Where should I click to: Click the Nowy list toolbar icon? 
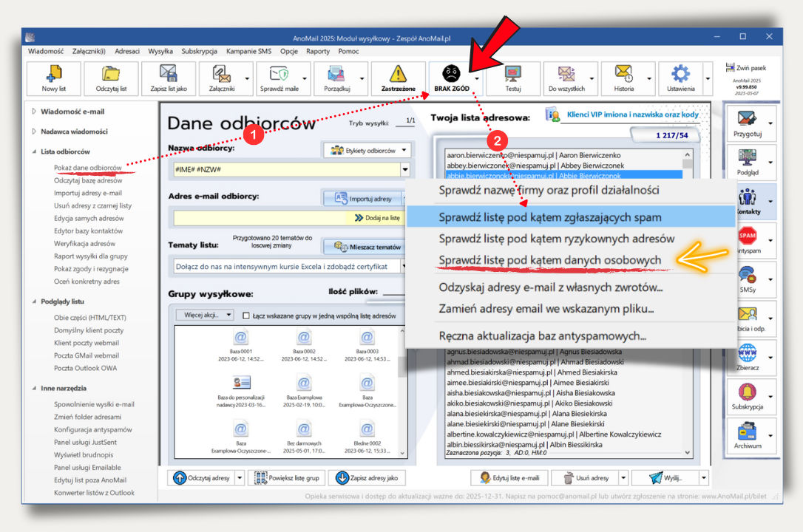(x=54, y=74)
